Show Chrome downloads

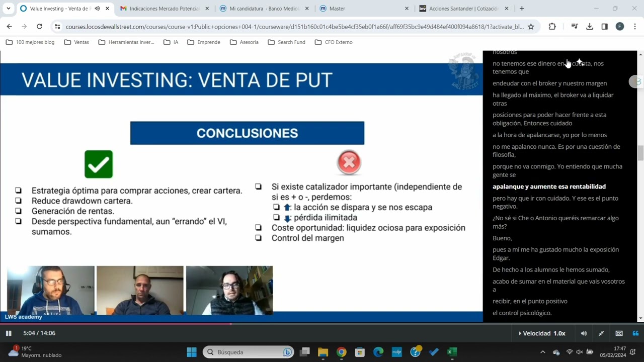(x=590, y=27)
